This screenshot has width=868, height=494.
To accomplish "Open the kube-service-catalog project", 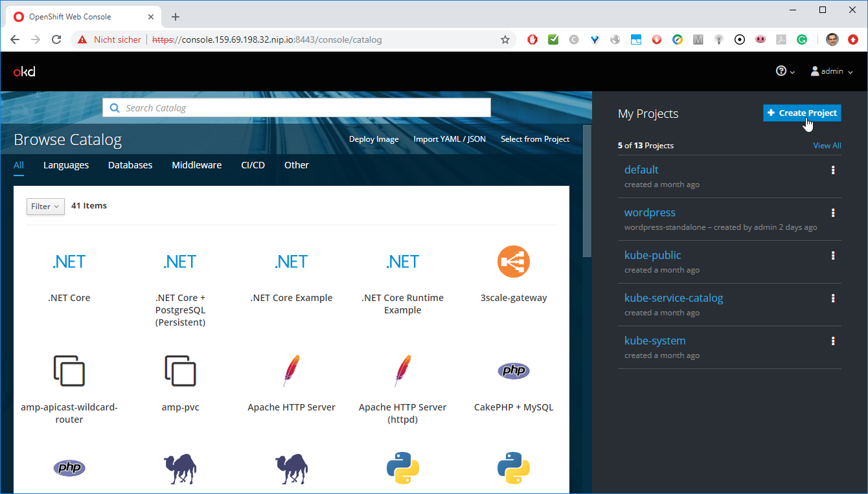I will pyautogui.click(x=674, y=298).
